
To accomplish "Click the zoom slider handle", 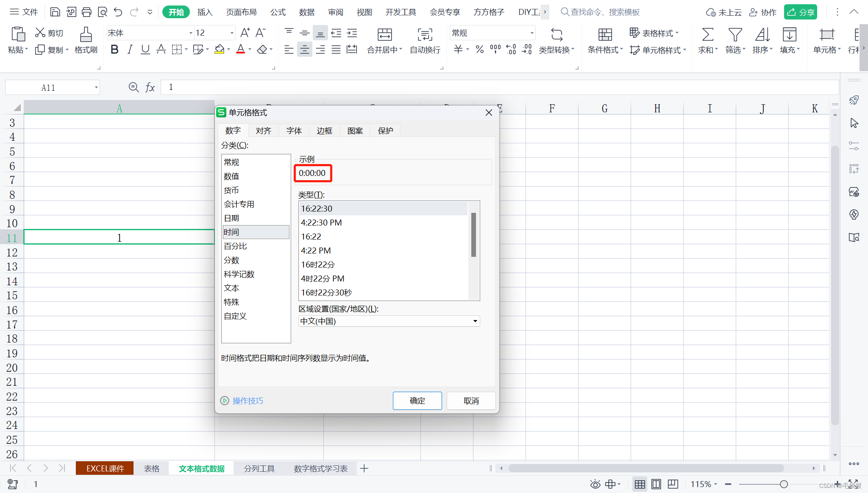I will pyautogui.click(x=784, y=484).
